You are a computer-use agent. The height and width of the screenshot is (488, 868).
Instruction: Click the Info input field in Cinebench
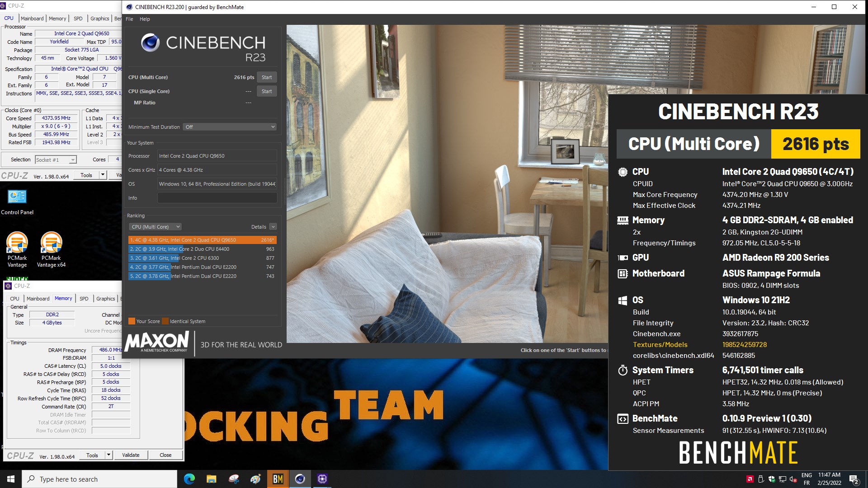pyautogui.click(x=217, y=198)
